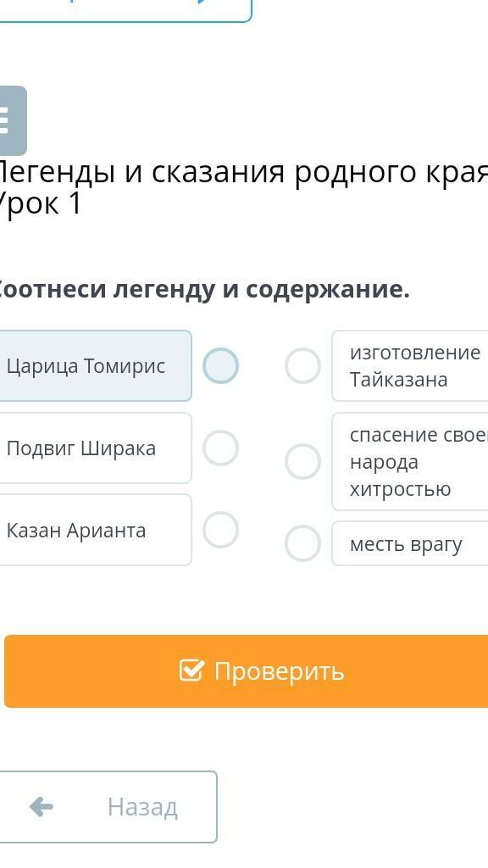The height and width of the screenshot is (868, 488).
Task: Click the Соотнеси легенду и содержание instruction
Action: click(203, 290)
